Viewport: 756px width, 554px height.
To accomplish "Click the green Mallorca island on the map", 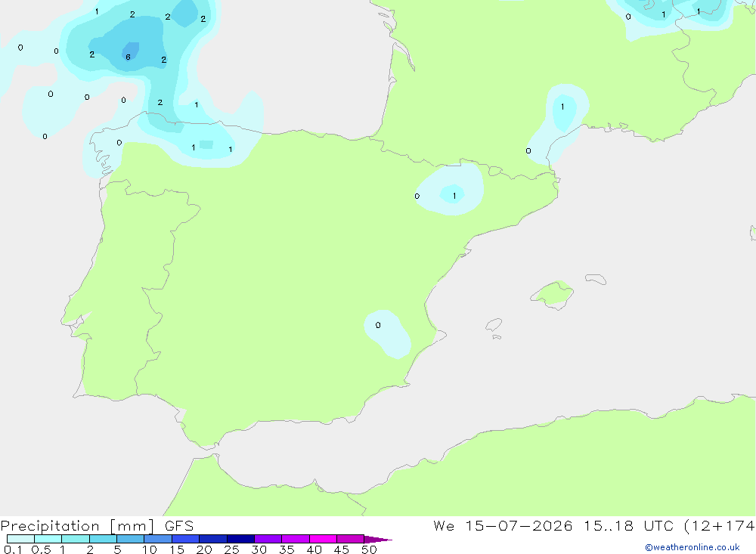I will (x=553, y=294).
